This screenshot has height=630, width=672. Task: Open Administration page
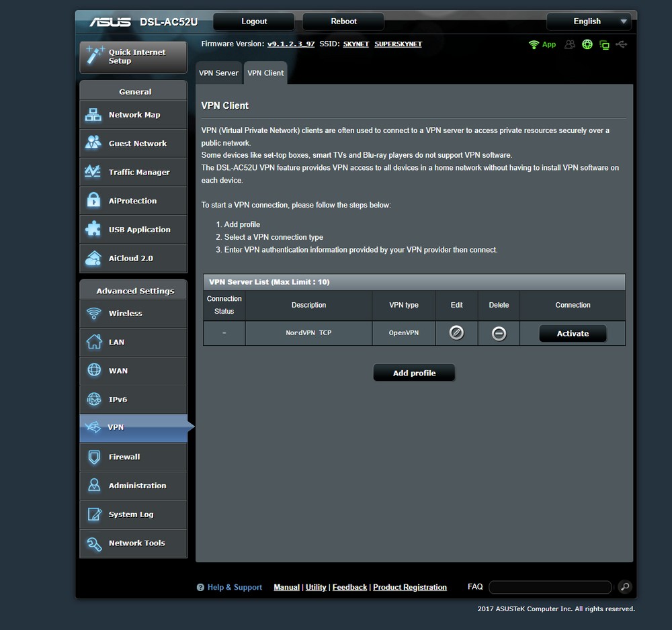pyautogui.click(x=133, y=486)
